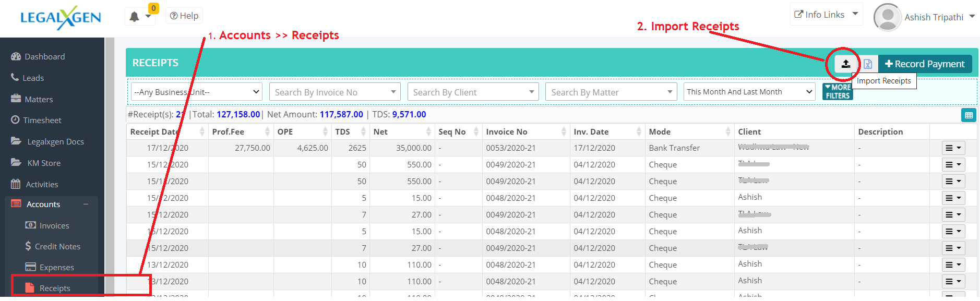Expand the Info Links dropdown
The image size is (980, 301).
click(826, 15)
